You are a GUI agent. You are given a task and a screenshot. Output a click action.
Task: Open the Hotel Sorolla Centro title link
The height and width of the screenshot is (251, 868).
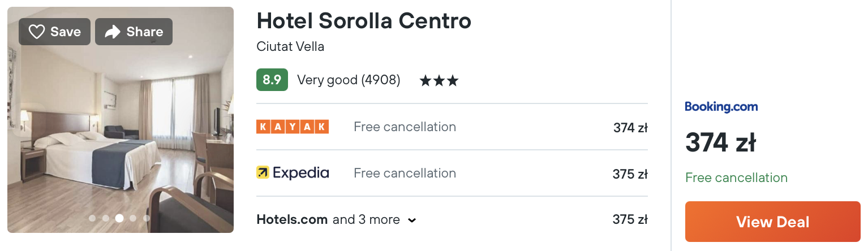364,21
